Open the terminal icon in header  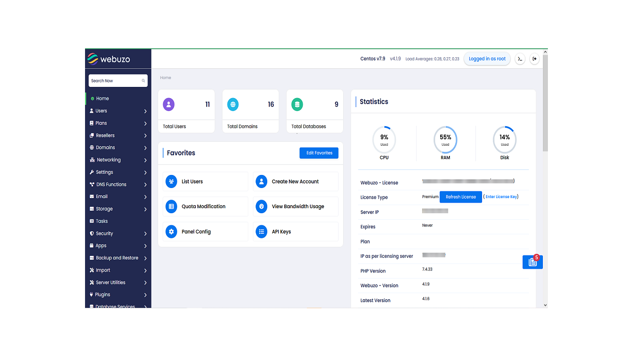tap(521, 59)
